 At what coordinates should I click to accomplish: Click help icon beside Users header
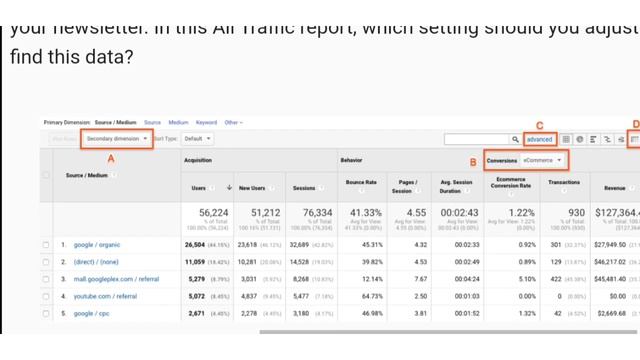coord(211,188)
